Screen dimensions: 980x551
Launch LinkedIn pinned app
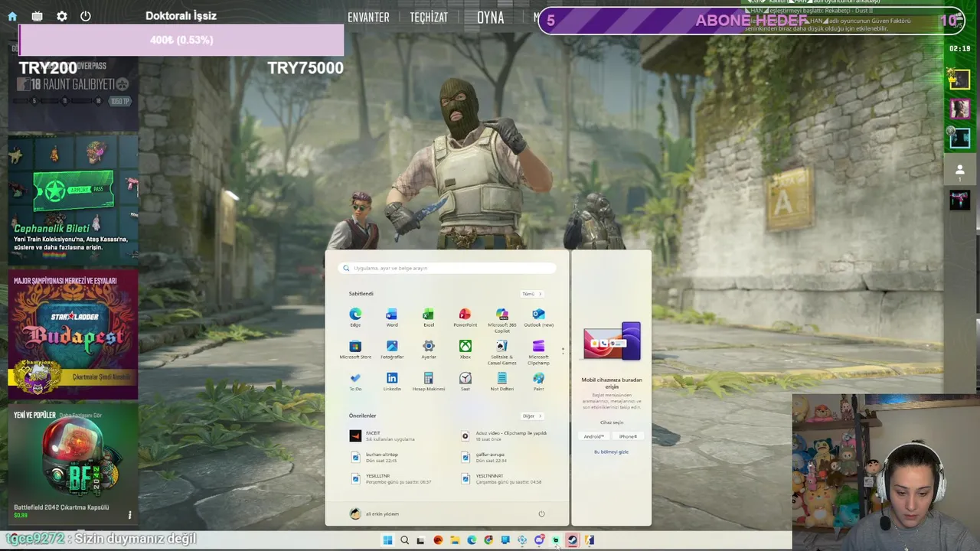(x=391, y=382)
